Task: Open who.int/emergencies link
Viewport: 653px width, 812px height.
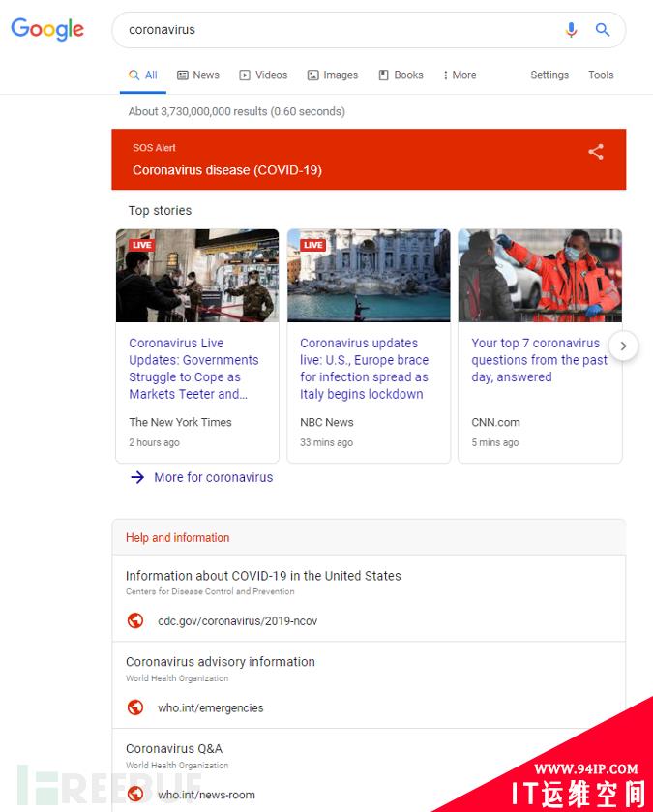Action: (211, 707)
